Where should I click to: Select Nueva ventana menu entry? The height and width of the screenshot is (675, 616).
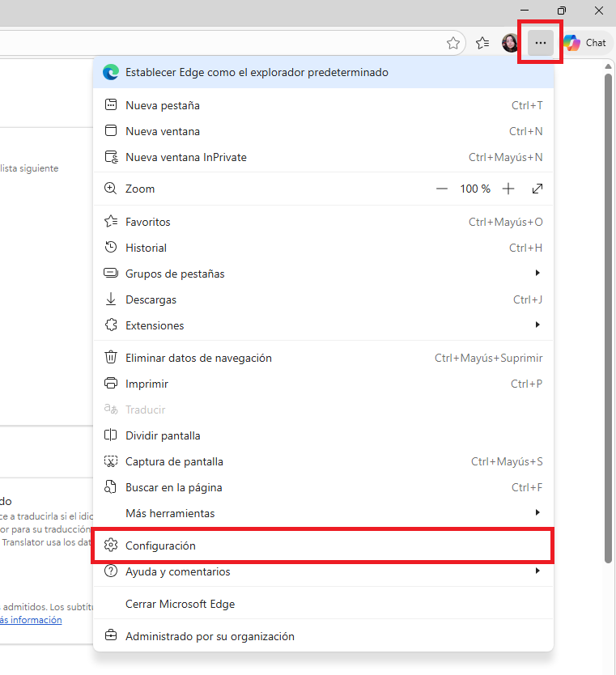(x=323, y=131)
